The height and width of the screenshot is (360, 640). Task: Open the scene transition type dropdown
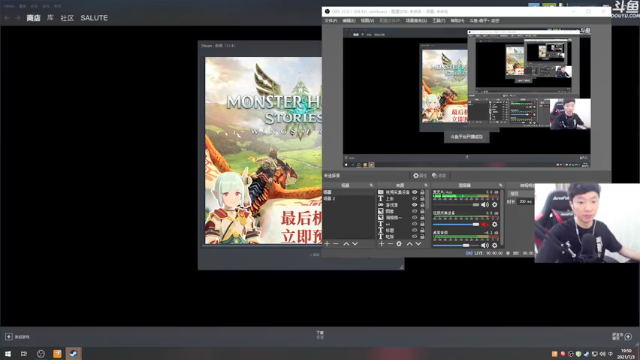point(521,193)
